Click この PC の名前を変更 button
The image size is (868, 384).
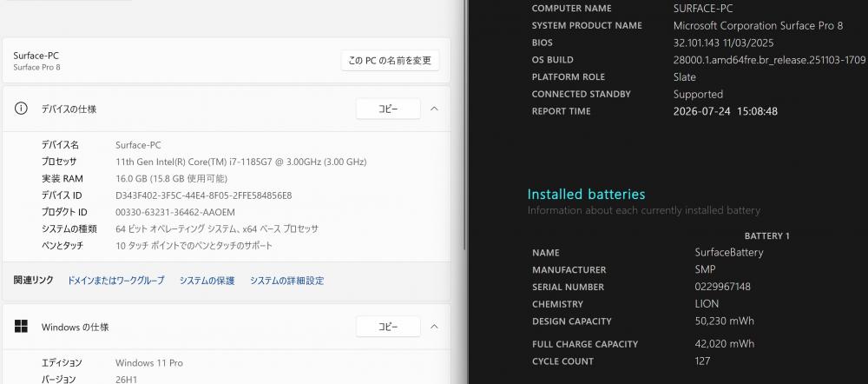click(x=390, y=61)
